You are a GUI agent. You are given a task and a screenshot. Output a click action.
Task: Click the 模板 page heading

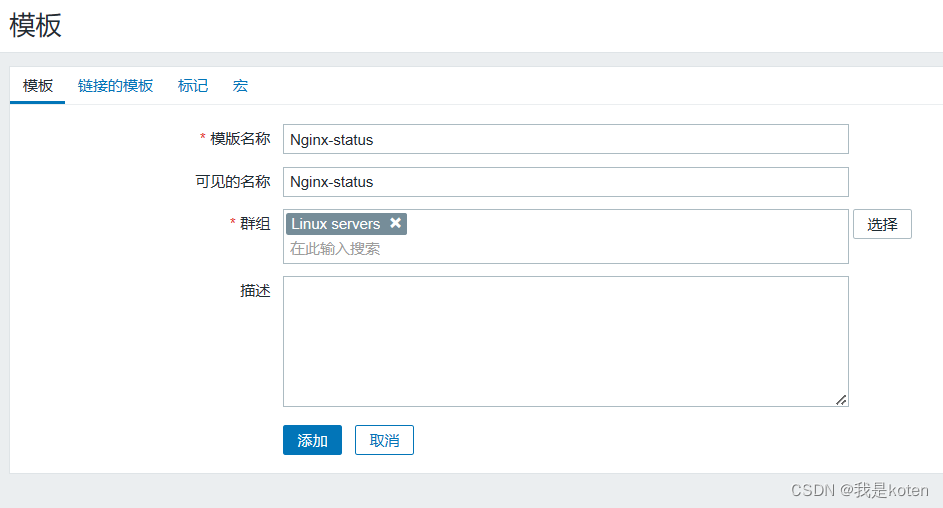(36, 26)
